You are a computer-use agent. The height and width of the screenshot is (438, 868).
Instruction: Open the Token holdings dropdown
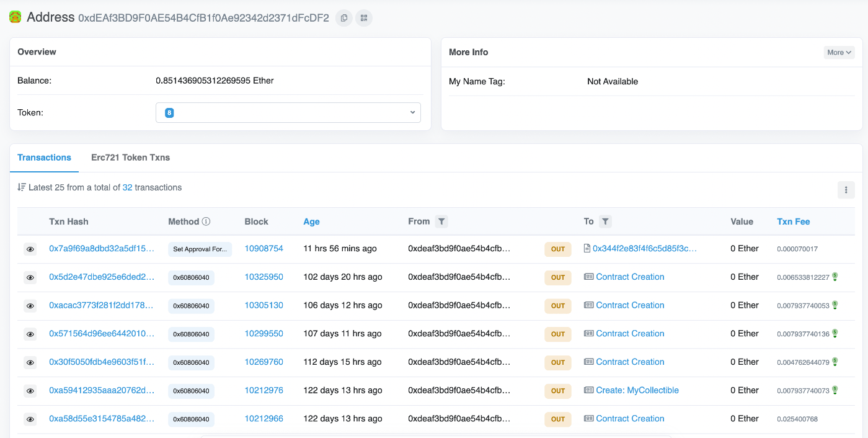[288, 113]
